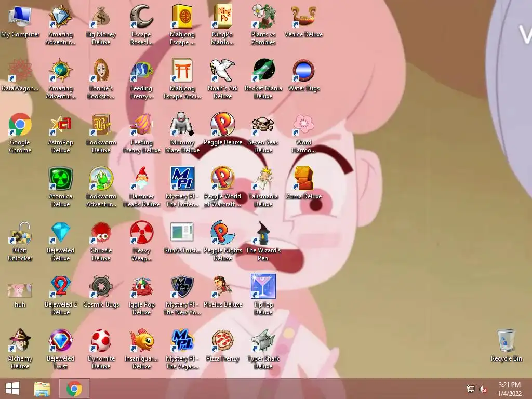The height and width of the screenshot is (399, 532).
Task: Select the Peggle Nights Deluxe icon
Action: pos(222,232)
